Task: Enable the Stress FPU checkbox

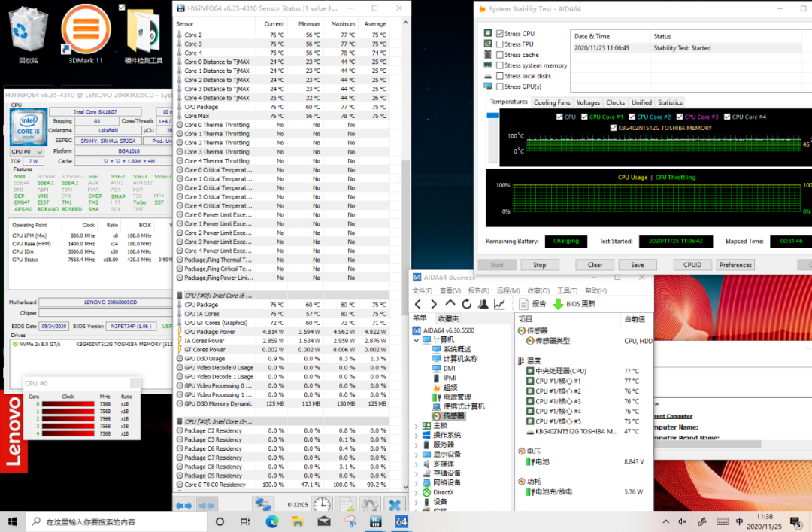Action: (x=500, y=44)
